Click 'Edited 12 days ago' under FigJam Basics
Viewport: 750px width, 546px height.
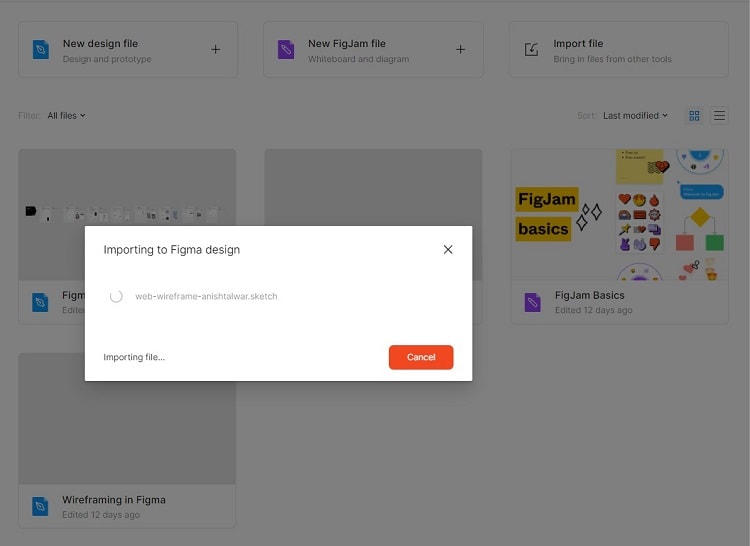coord(594,310)
